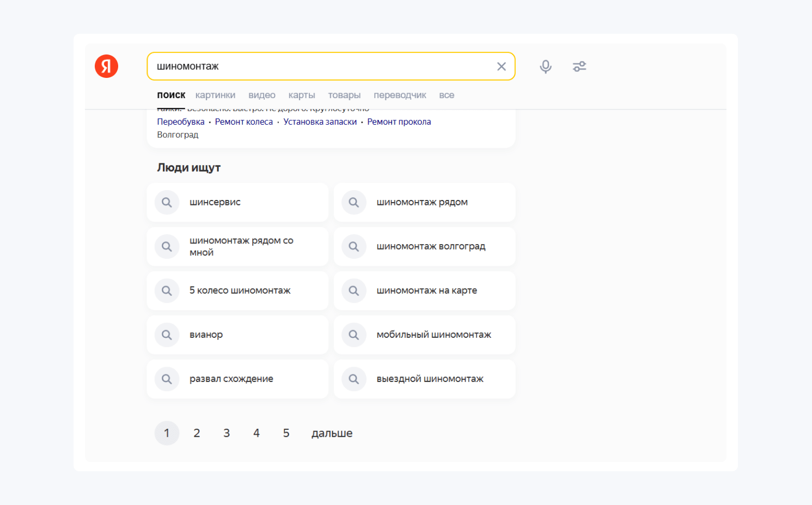This screenshot has width=812, height=505.
Task: Follow the Ремонт прокола link
Action: coord(399,122)
